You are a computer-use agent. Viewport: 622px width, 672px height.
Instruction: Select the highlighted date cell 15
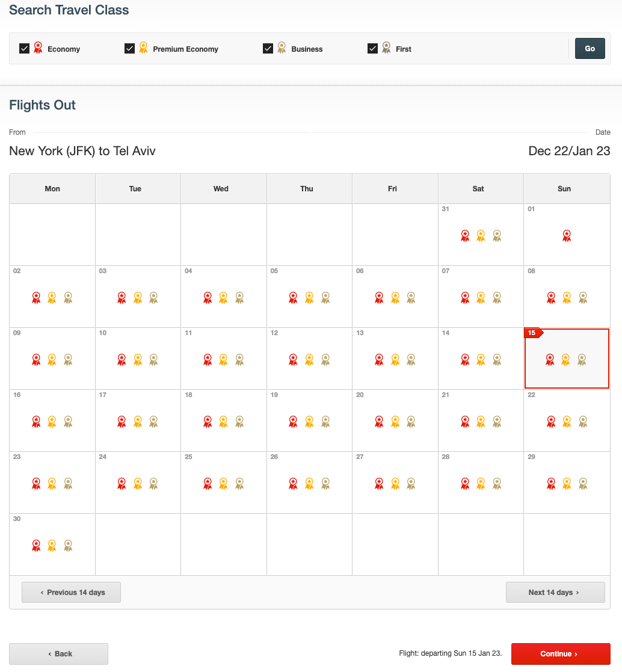pos(567,359)
